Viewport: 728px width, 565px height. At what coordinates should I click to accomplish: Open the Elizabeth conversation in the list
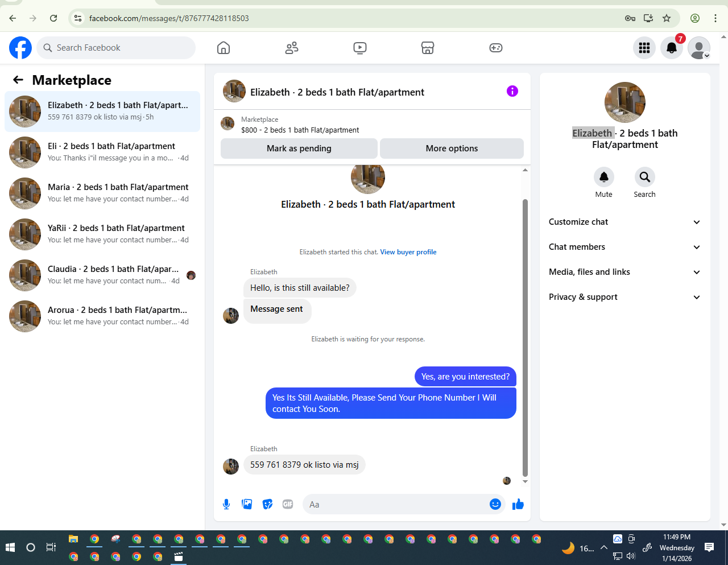[x=102, y=112]
